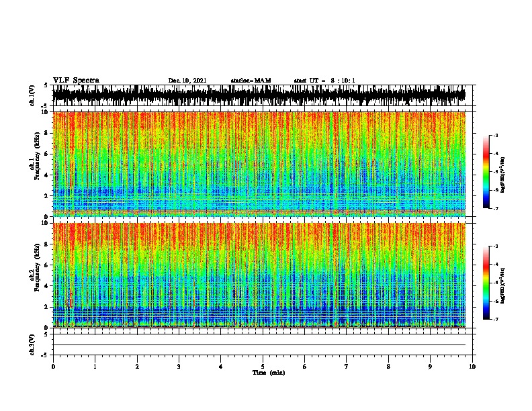Click the ch.2 "Frequency (kHz)" axis label
The width and height of the screenshot is (532, 411).
(x=37, y=267)
